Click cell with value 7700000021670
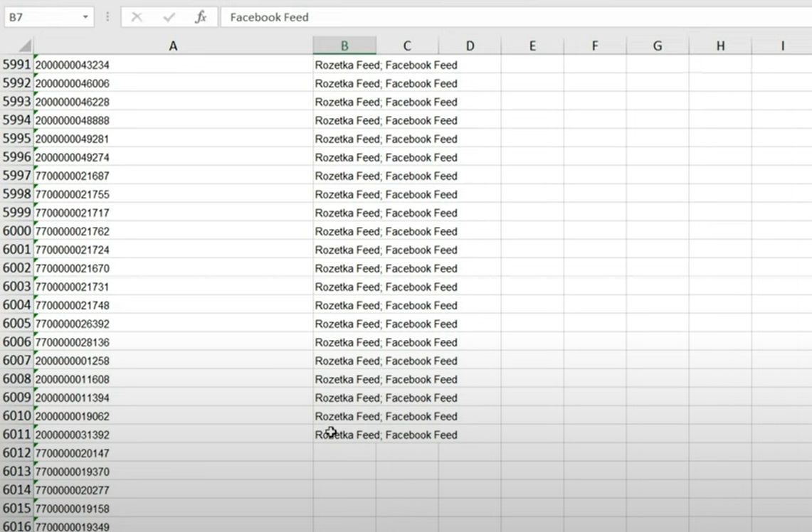The height and width of the screenshot is (532, 812). (x=174, y=268)
